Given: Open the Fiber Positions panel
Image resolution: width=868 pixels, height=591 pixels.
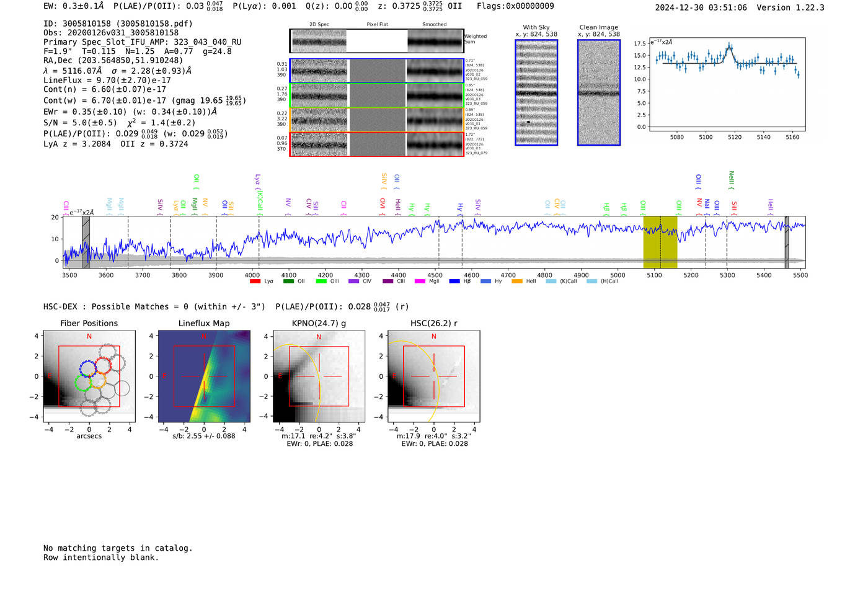Looking at the screenshot, I should click(x=89, y=377).
